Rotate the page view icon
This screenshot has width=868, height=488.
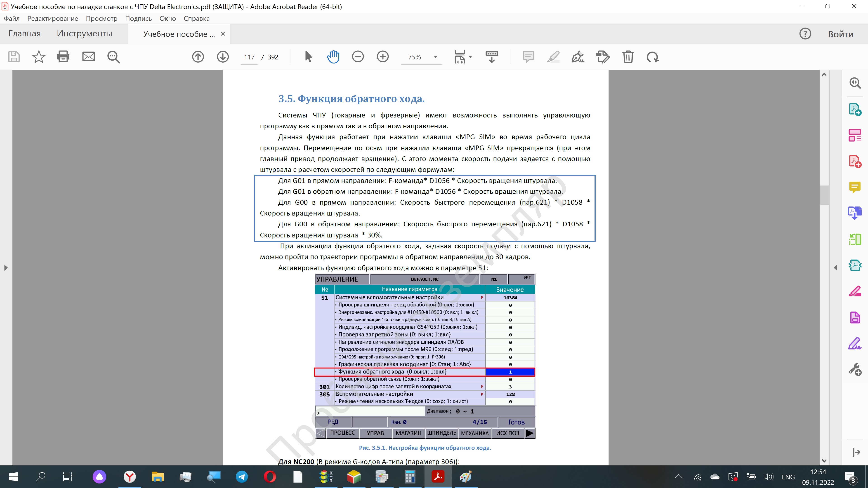(x=652, y=56)
